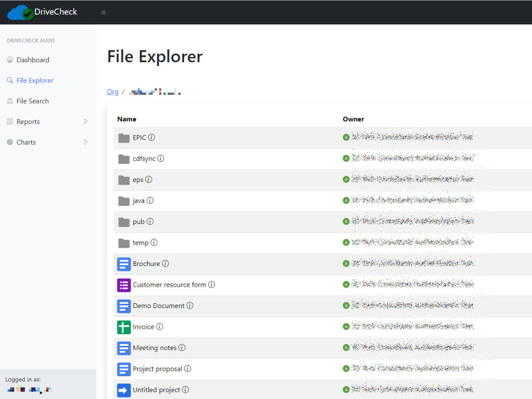This screenshot has height=399, width=532.
Task: Select the temp folder name
Action: pyautogui.click(x=140, y=243)
